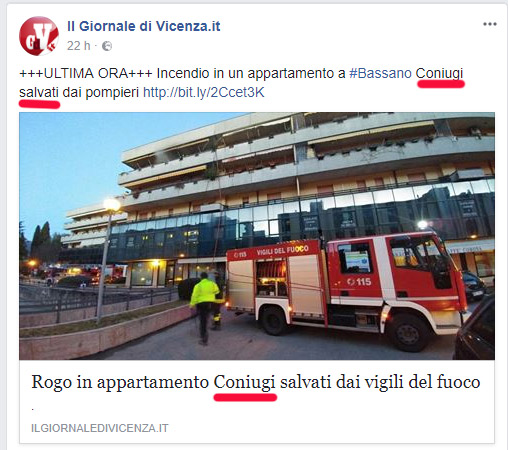The image size is (508, 450).
Task: Open the three-dot post options menu
Action: (x=490, y=24)
